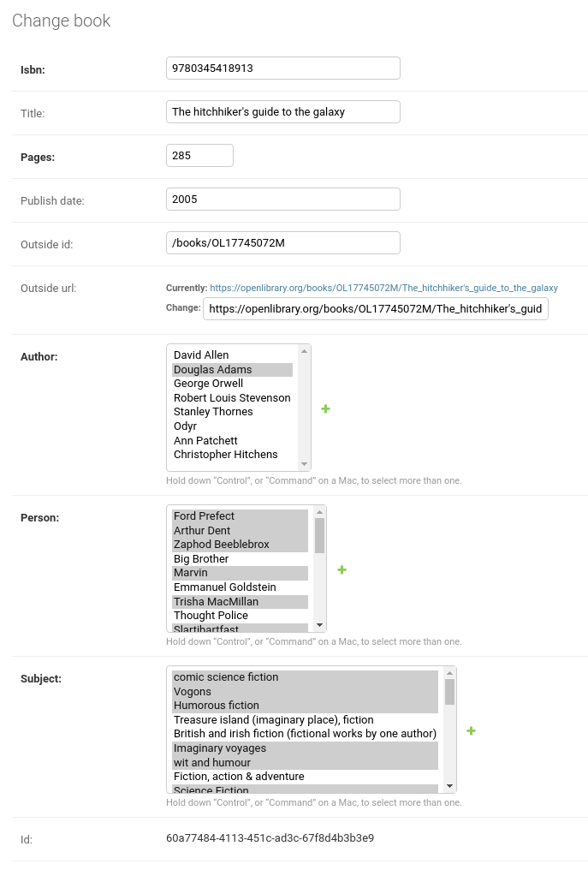Viewport: 588px width, 876px height.
Task: Click the Author list scroll down arrow
Action: tap(304, 464)
